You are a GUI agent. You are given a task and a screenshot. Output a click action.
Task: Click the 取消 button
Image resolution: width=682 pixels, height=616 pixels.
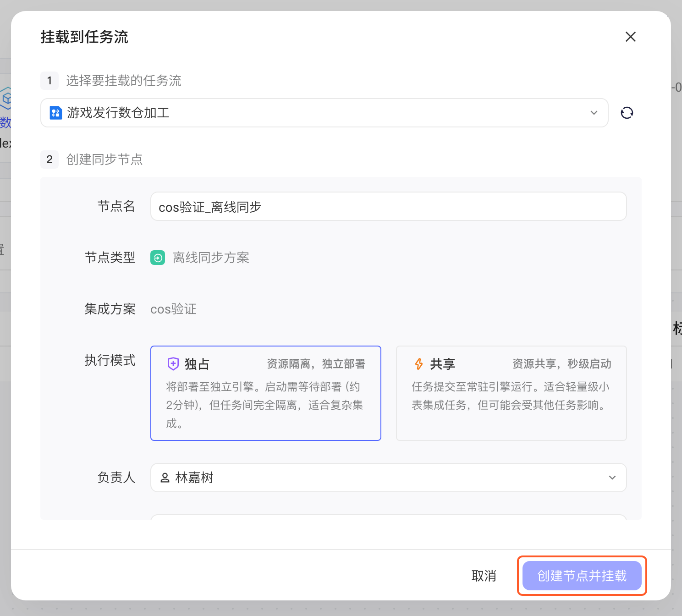point(484,576)
